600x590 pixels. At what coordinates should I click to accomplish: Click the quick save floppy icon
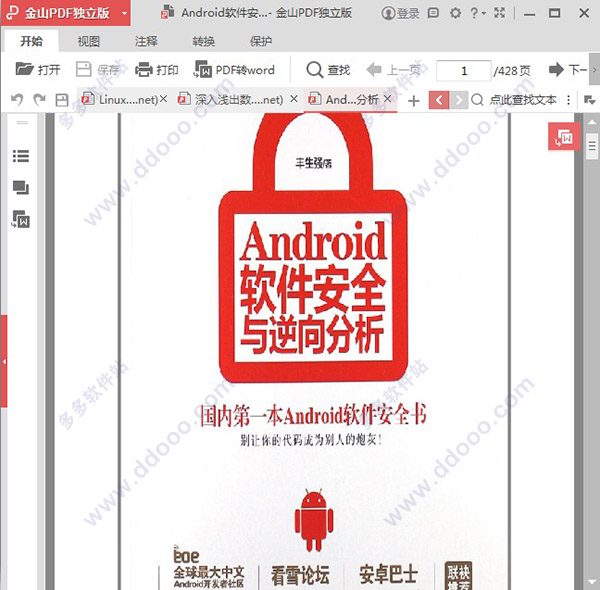(62, 100)
